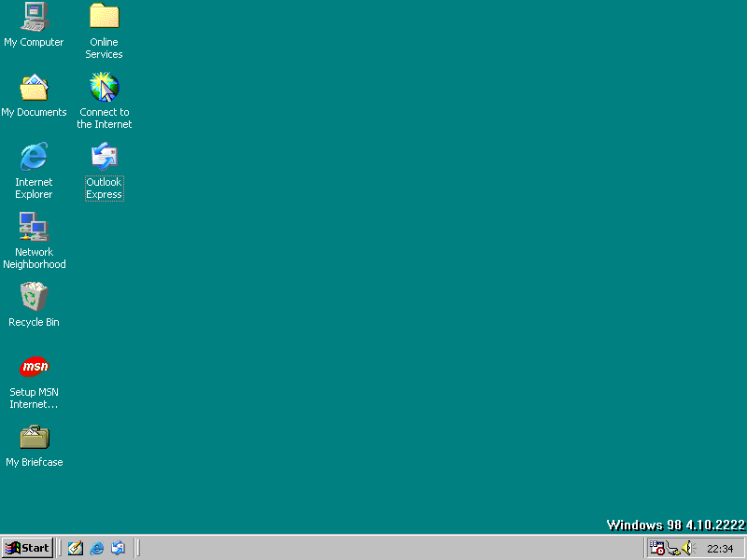Launch the Connect to the Internet wizard
The image size is (747, 560).
click(x=104, y=87)
